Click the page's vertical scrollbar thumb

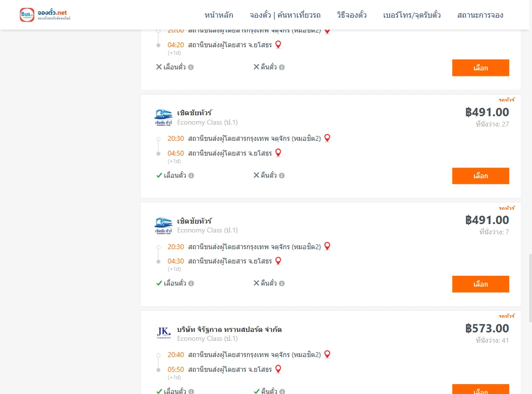pyautogui.click(x=531, y=288)
